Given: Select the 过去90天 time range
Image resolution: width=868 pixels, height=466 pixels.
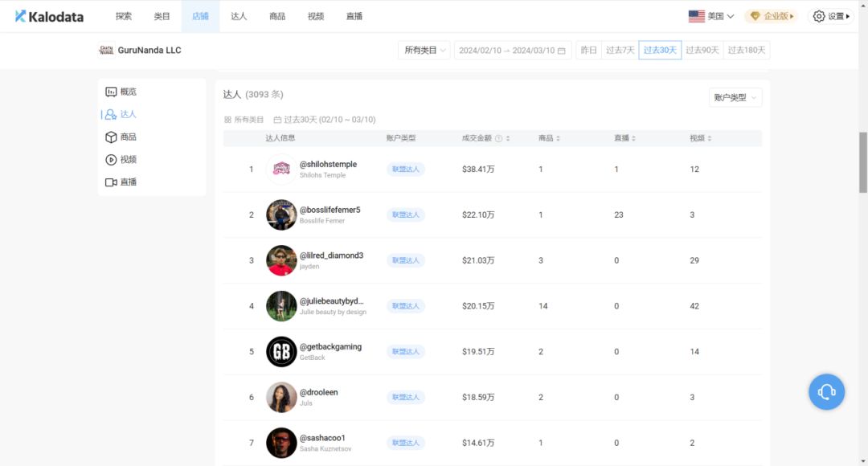Looking at the screenshot, I should (702, 51).
